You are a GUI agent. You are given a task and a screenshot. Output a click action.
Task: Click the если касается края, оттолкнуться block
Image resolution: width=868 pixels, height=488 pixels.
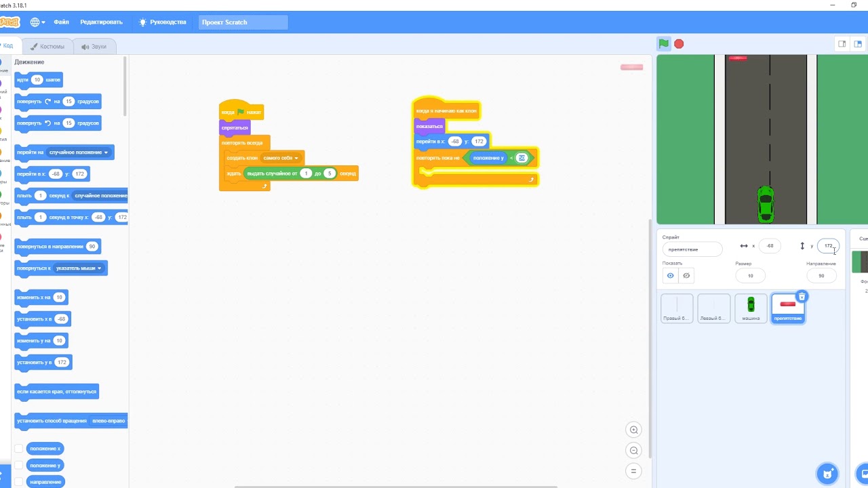(57, 392)
